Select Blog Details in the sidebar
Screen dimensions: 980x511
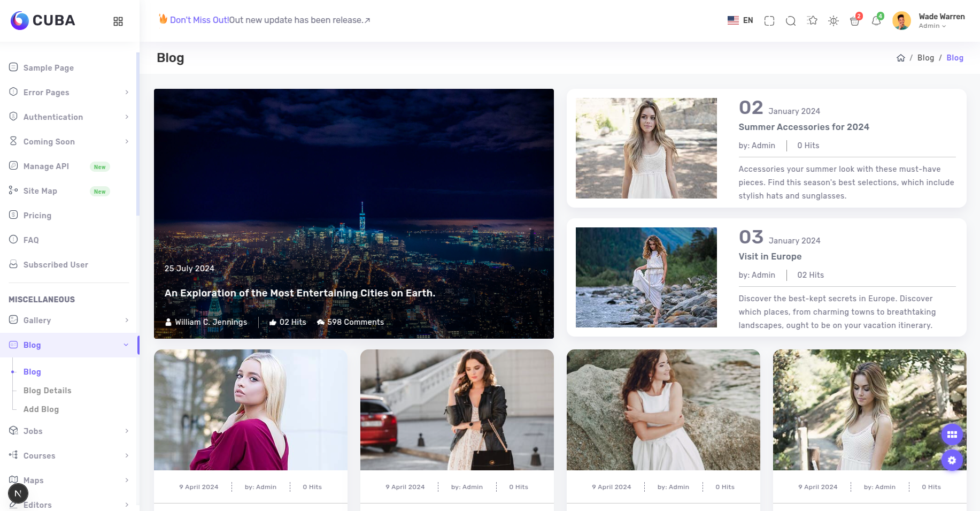coord(48,391)
